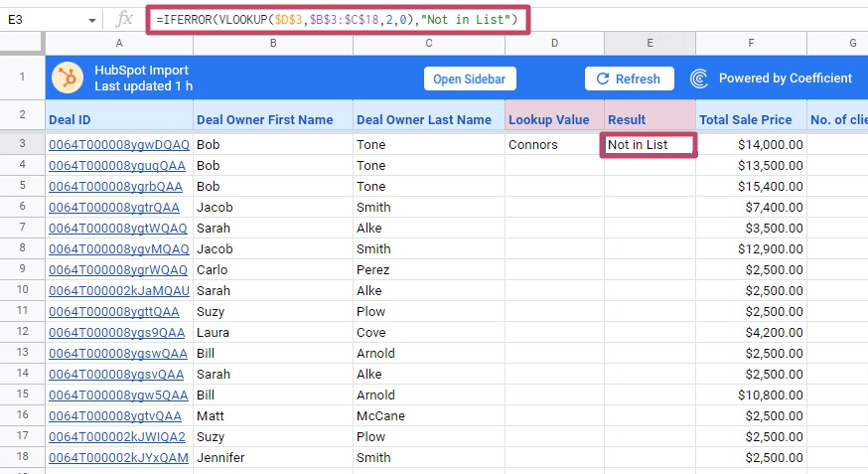Image resolution: width=868 pixels, height=474 pixels.
Task: Click the Deal Owner First Name header cell
Action: pos(265,119)
